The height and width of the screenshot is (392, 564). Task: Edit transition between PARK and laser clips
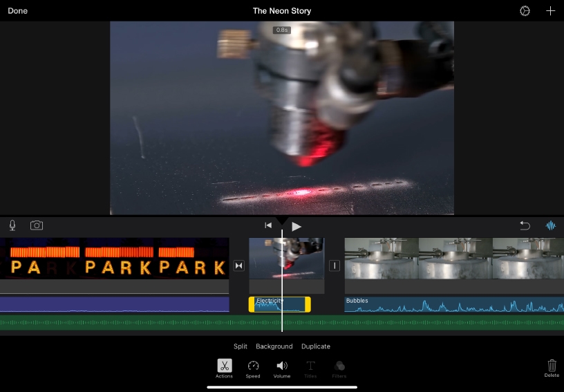(x=239, y=265)
